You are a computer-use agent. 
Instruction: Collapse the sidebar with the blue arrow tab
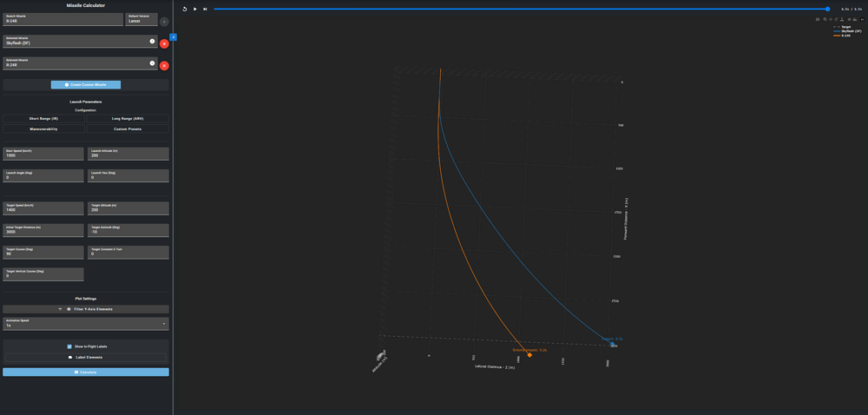pyautogui.click(x=173, y=37)
